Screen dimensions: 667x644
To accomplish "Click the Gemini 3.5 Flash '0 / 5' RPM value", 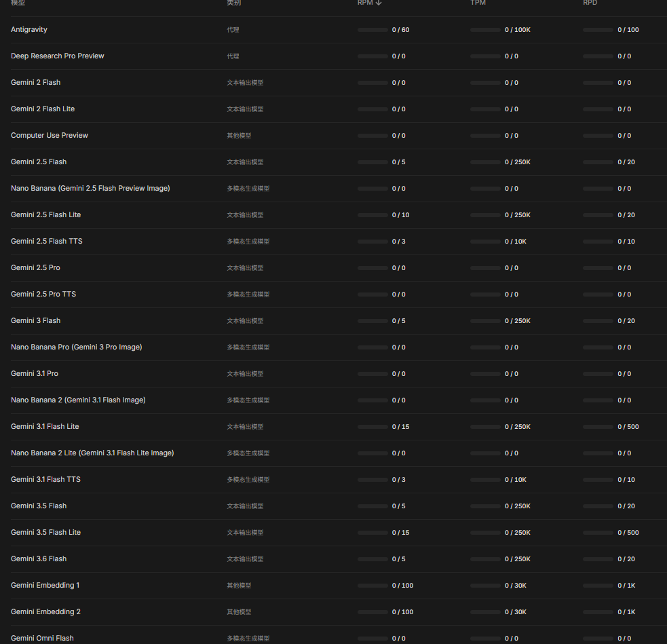I will (x=398, y=506).
